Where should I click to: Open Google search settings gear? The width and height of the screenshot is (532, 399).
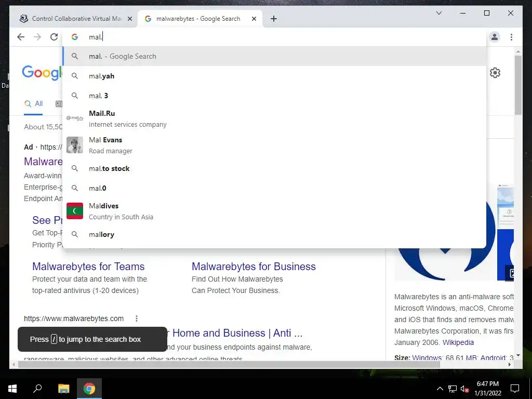click(x=495, y=73)
